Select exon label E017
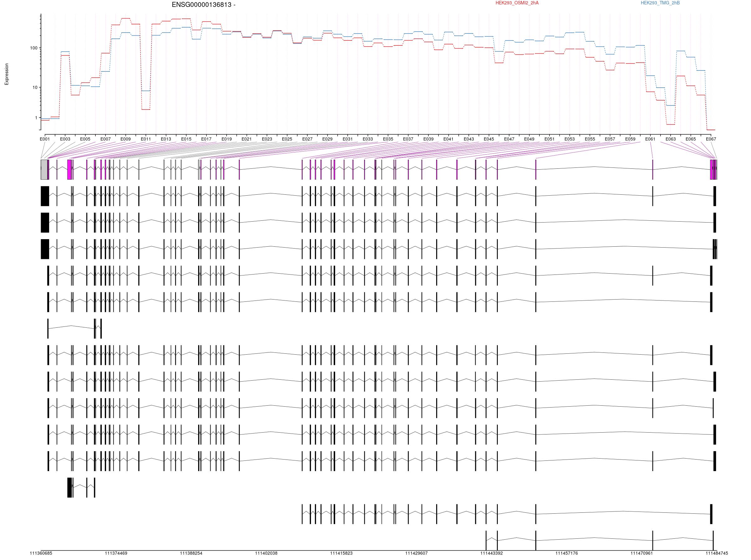This screenshot has width=751, height=560. [x=206, y=139]
